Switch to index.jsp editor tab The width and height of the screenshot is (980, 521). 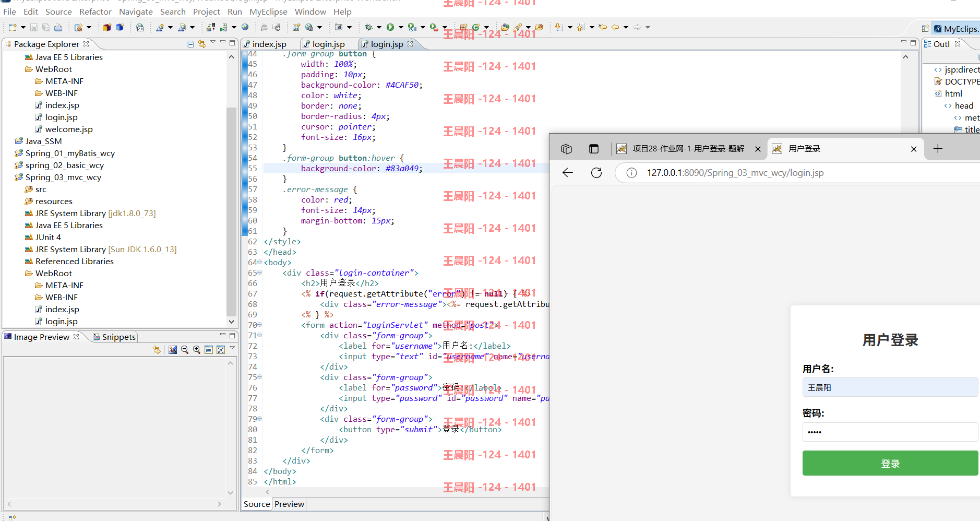click(x=269, y=44)
